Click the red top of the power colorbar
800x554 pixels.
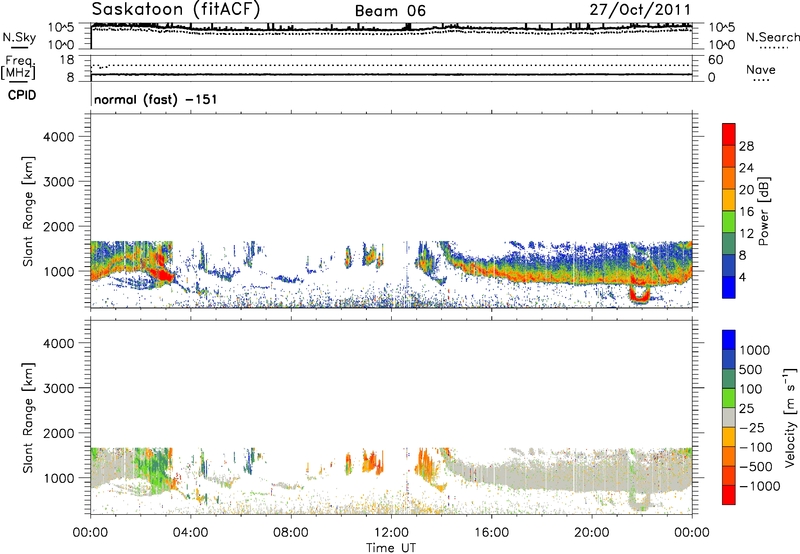click(x=729, y=134)
